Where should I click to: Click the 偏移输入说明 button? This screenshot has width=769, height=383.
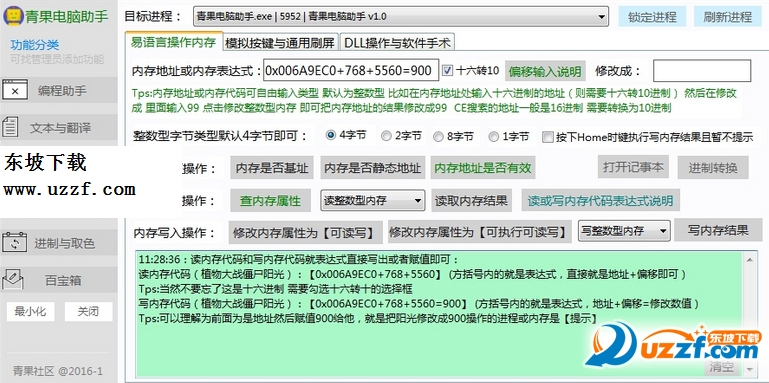tap(545, 72)
